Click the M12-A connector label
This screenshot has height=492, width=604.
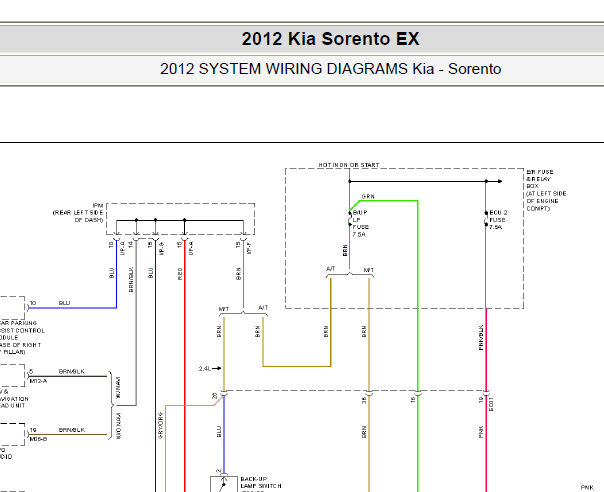tap(39, 381)
